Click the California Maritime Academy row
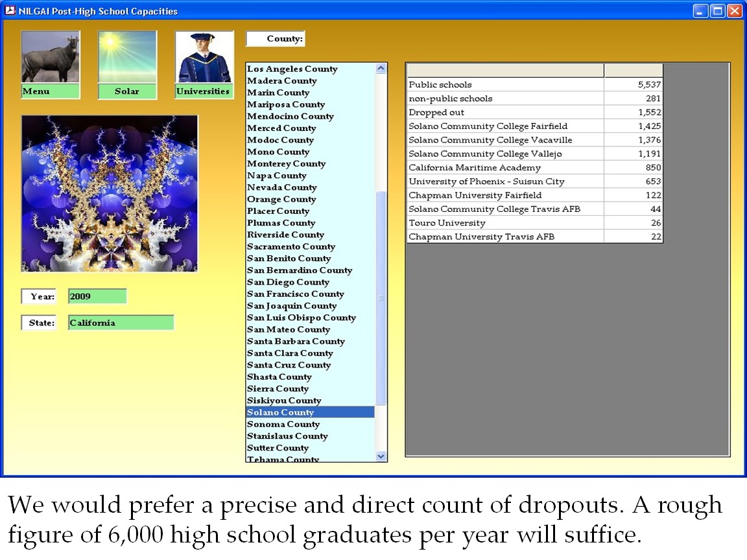The width and height of the screenshot is (747, 560). pyautogui.click(x=506, y=168)
